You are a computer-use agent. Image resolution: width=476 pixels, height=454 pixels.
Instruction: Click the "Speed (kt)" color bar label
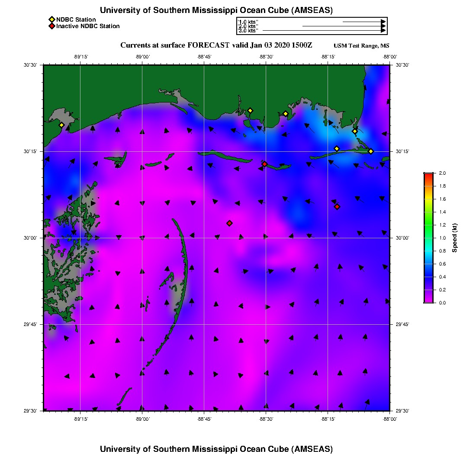click(455, 238)
